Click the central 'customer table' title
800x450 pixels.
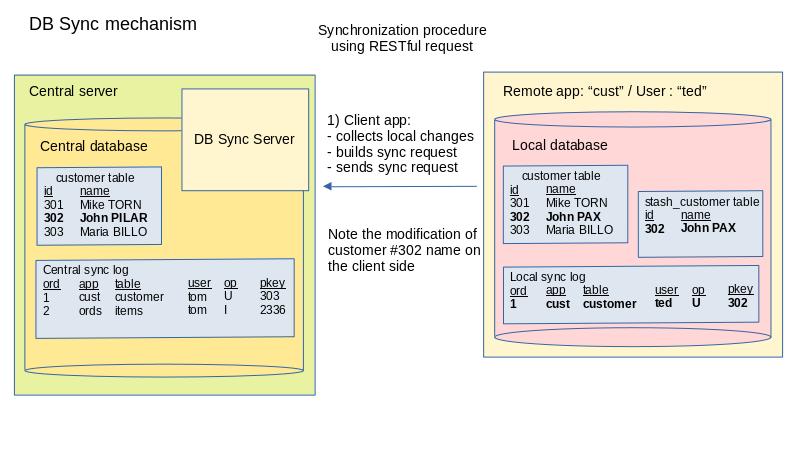tap(95, 178)
